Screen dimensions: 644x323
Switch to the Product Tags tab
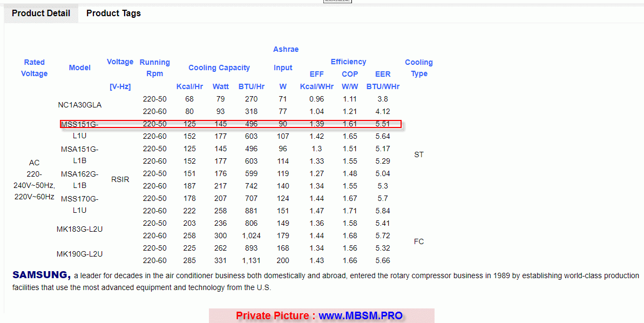point(113,14)
